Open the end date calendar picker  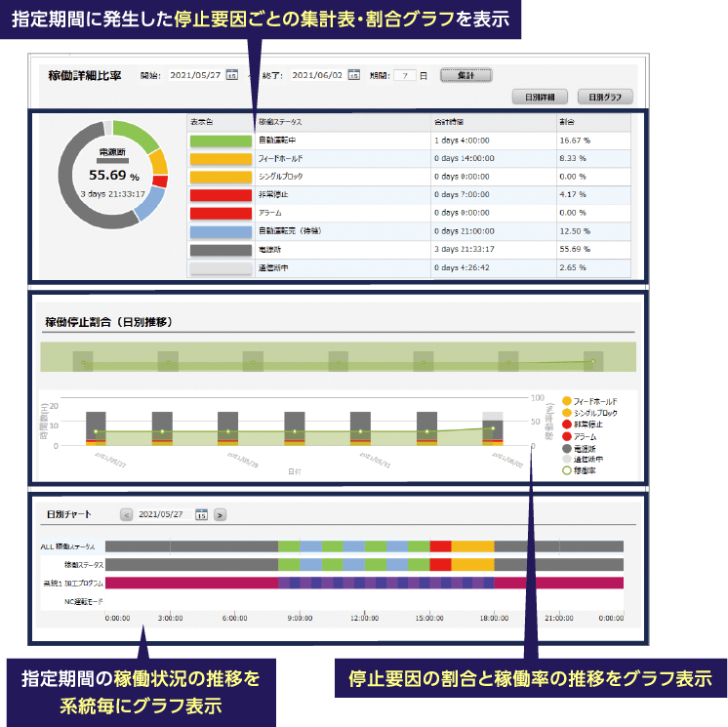coord(354,75)
